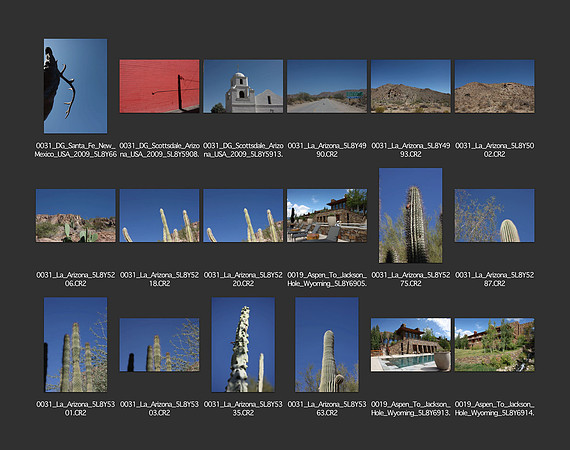Image resolution: width=570 pixels, height=450 pixels.
Task: Select the cactus tips thumbnail 5L8Y5220
Action: point(243,216)
